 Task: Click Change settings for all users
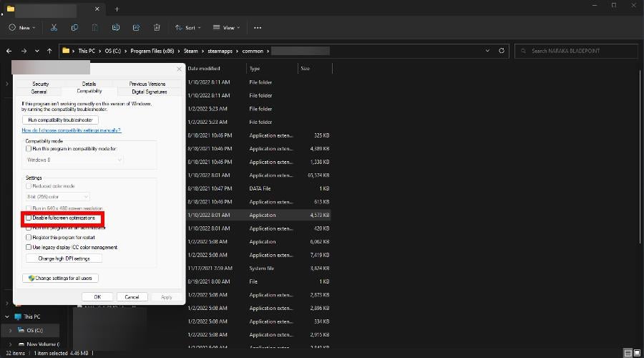(60, 279)
